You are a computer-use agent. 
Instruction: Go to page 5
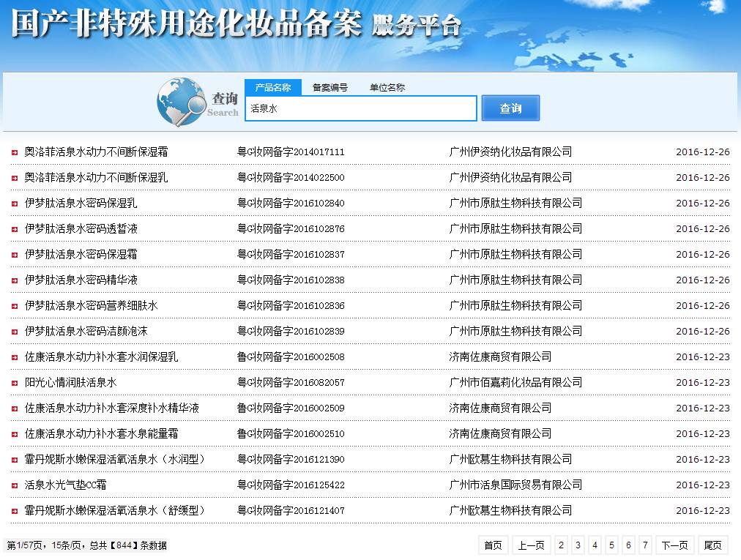pos(611,545)
